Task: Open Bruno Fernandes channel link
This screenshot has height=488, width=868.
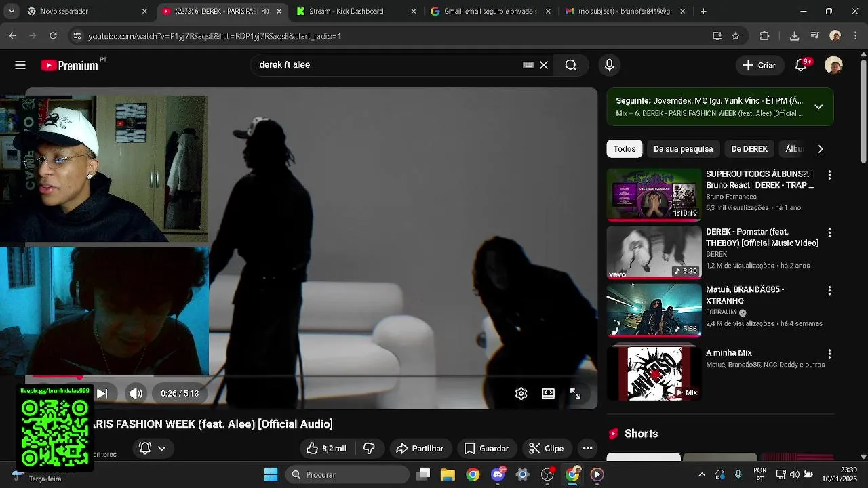Action: pos(731,197)
